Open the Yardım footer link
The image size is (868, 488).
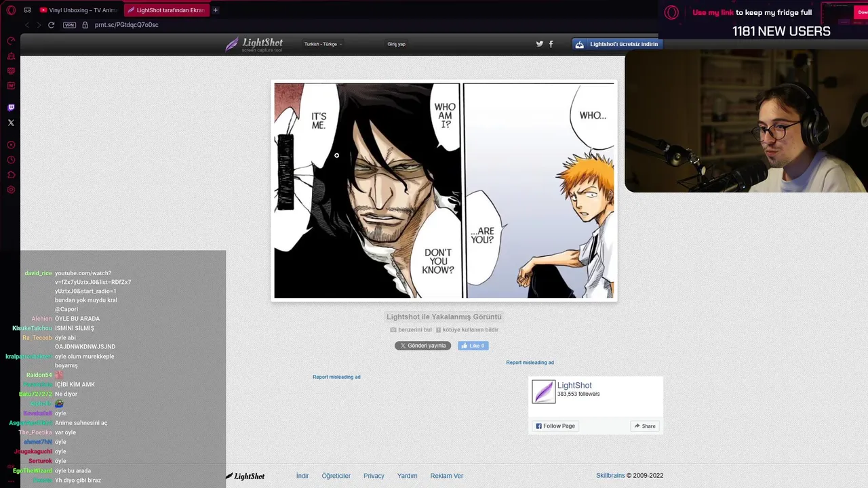[407, 476]
